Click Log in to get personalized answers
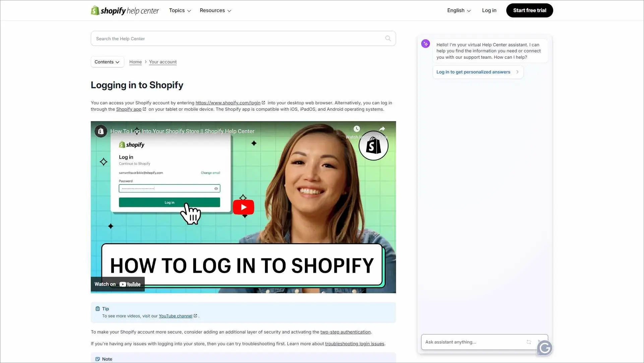The image size is (644, 363). click(478, 72)
